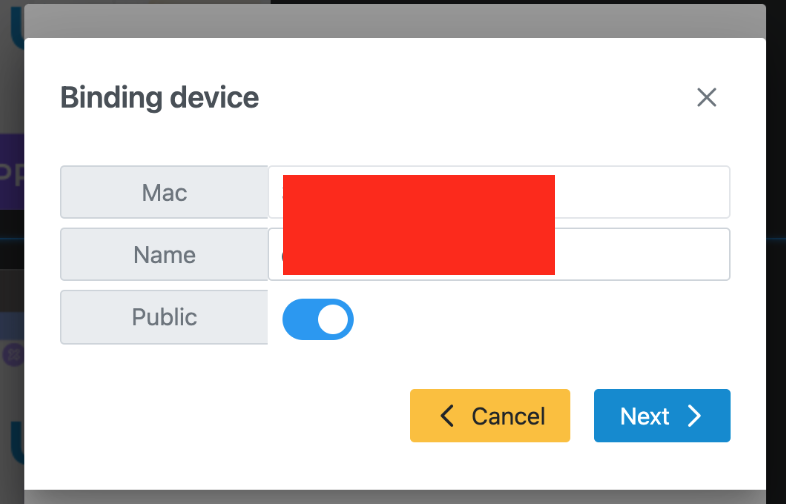Image resolution: width=786 pixels, height=504 pixels.
Task: Toggle the Public switch off
Action: 318,319
